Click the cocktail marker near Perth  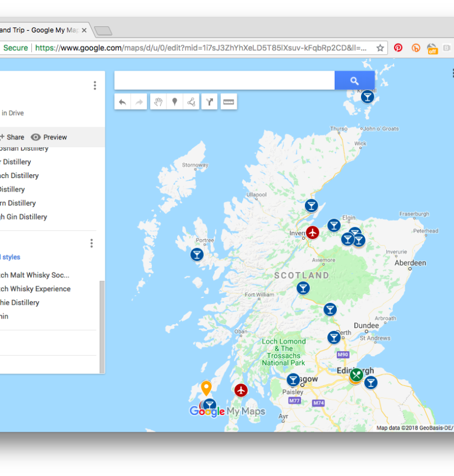pos(334,338)
